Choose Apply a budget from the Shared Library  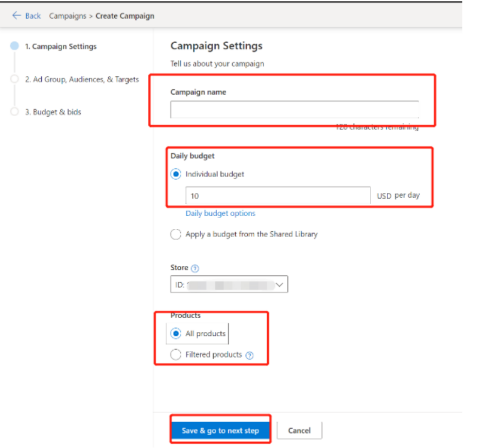[176, 234]
